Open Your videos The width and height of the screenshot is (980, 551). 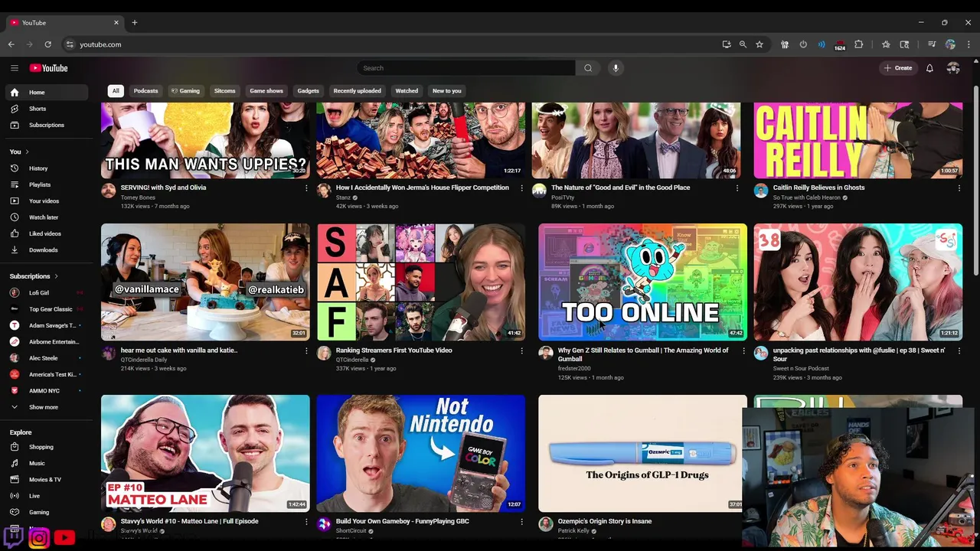pyautogui.click(x=46, y=201)
